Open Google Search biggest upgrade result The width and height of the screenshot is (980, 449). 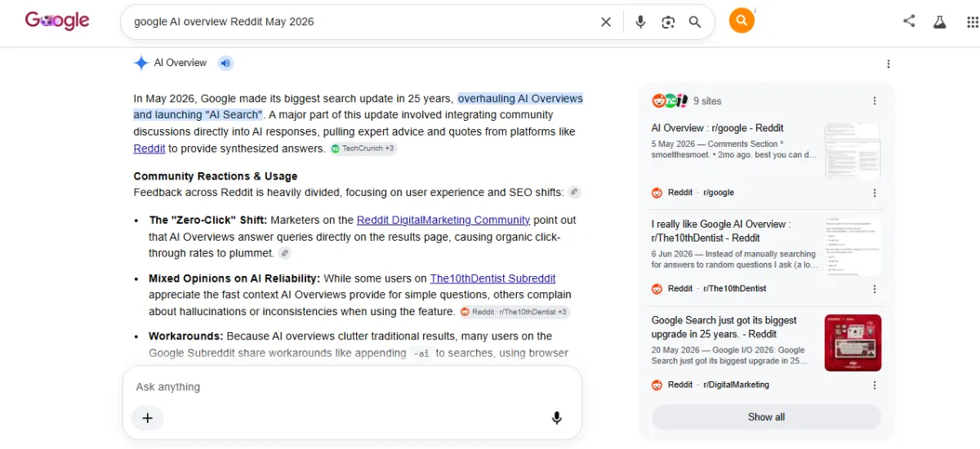click(724, 327)
